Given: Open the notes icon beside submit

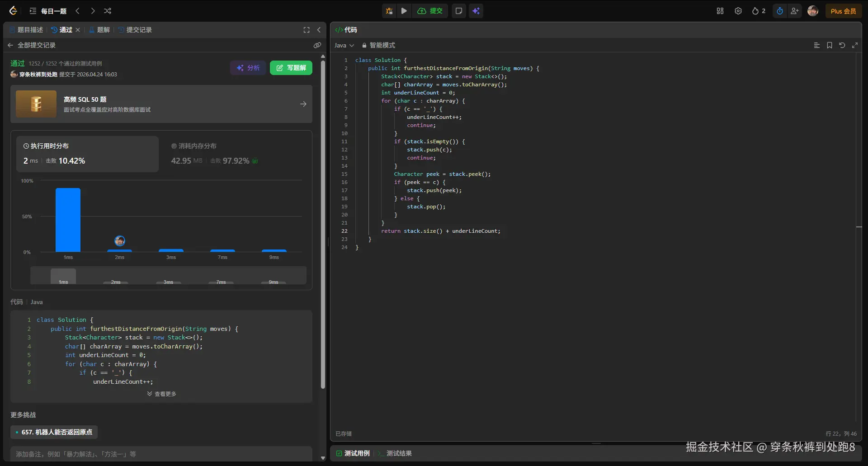Looking at the screenshot, I should pyautogui.click(x=459, y=11).
